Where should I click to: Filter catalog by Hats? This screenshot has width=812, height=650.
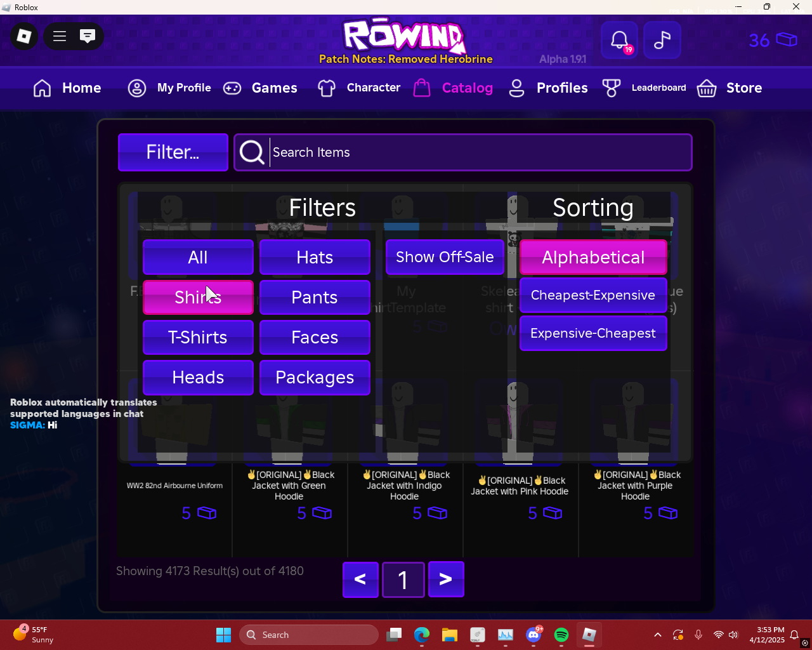coord(315,257)
